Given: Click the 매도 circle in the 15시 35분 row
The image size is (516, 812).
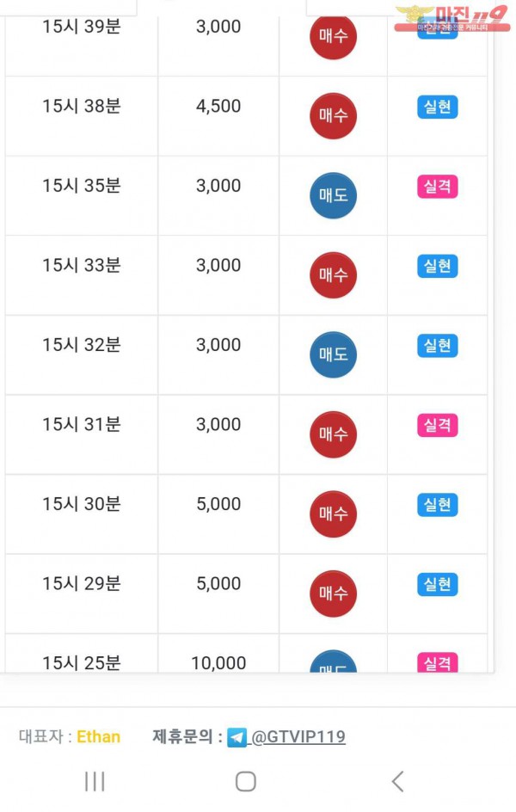Looking at the screenshot, I should [x=333, y=195].
